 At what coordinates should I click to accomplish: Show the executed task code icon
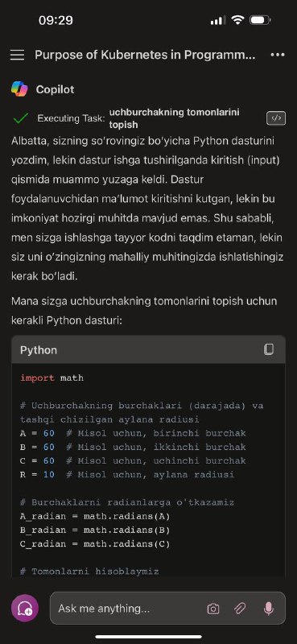(276, 118)
